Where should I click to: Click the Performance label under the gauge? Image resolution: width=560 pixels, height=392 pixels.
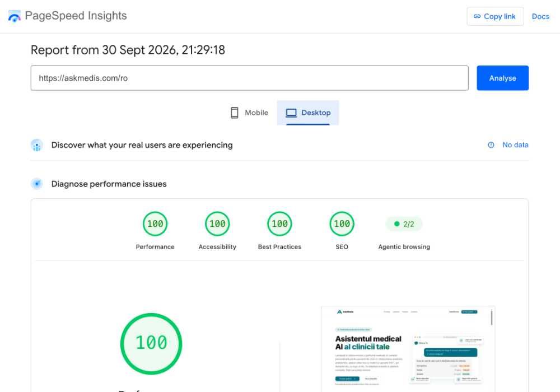[x=155, y=247]
